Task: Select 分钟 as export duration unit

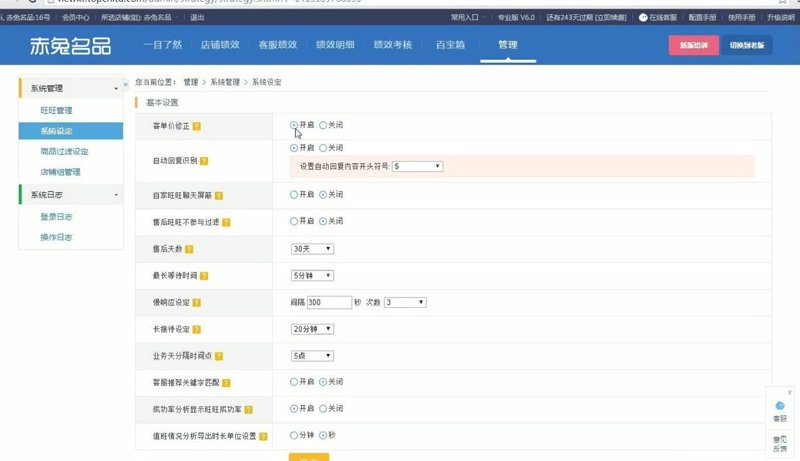Action: (x=294, y=436)
